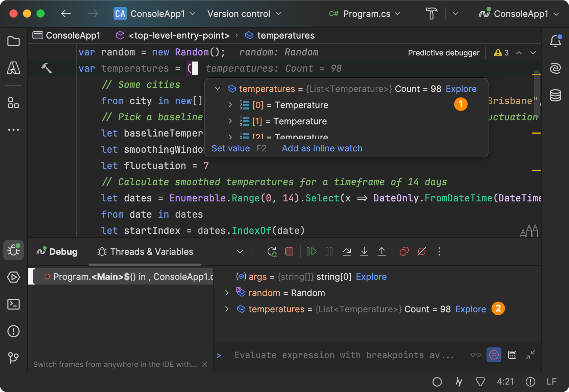This screenshot has height=392, width=569.
Task: Select the temperatures breadcrumb
Action: [280, 35]
